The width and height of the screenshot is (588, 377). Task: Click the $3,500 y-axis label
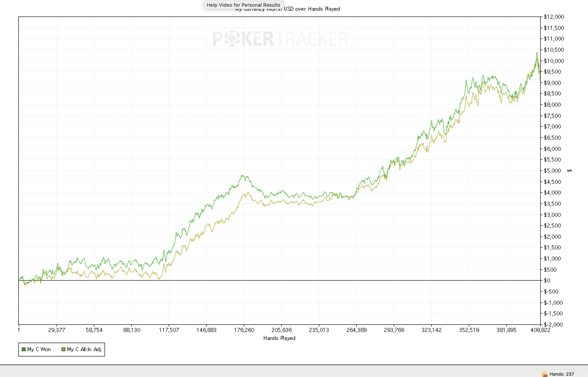553,204
